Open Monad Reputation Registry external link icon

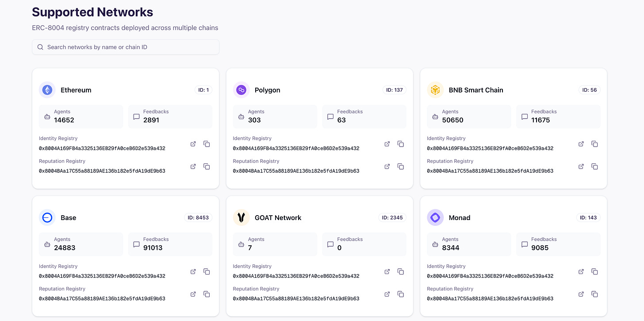click(581, 294)
